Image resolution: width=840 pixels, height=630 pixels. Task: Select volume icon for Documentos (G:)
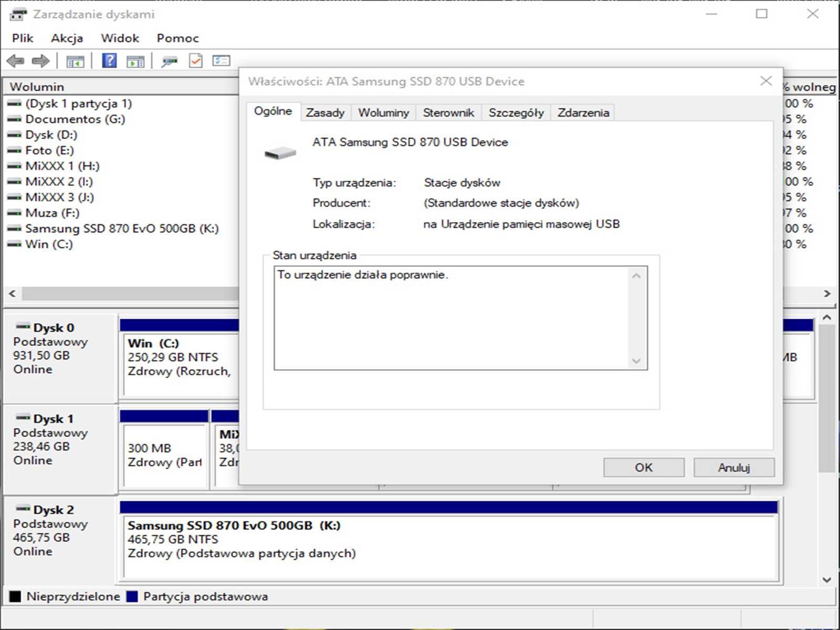14,119
